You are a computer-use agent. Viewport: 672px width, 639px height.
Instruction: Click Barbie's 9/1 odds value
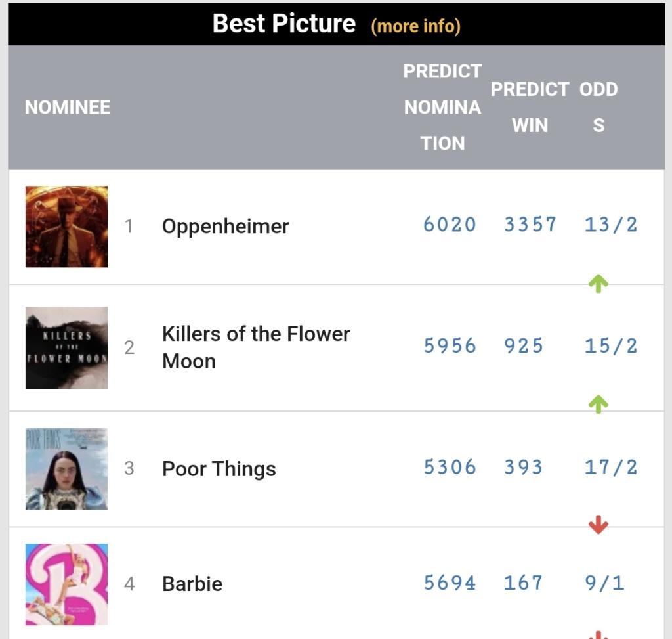[604, 583]
